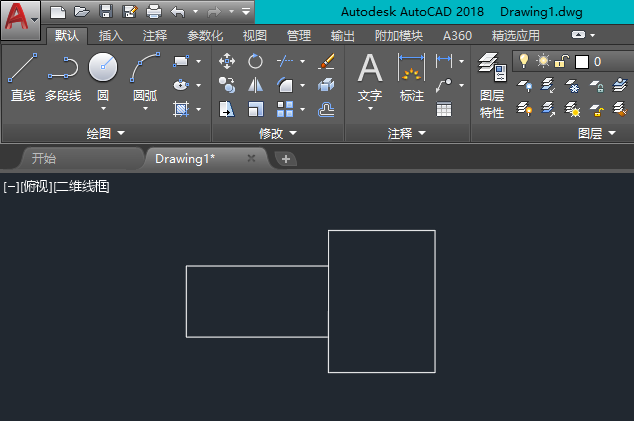Select the Arc (圆弧) tool
634x421 pixels.
tap(145, 77)
